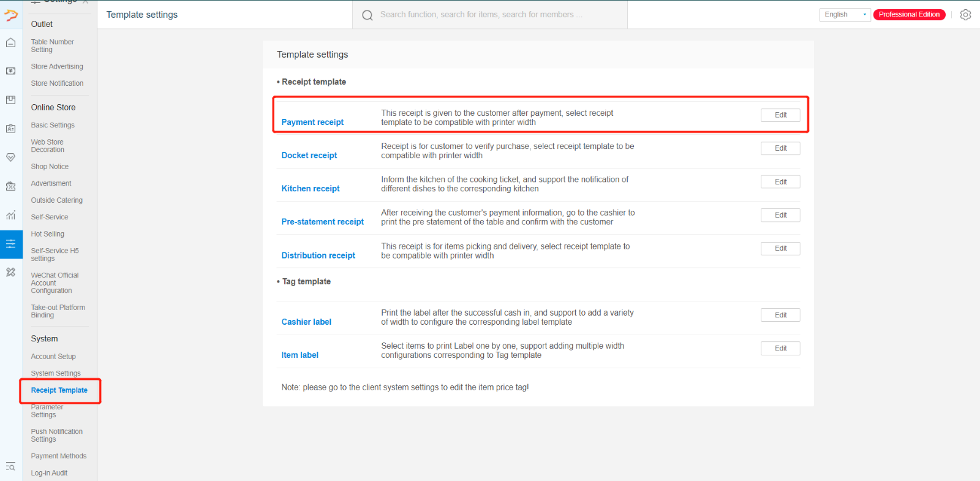Select Table Number Setting in sidebar
The width and height of the screenshot is (980, 481).
coord(53,46)
